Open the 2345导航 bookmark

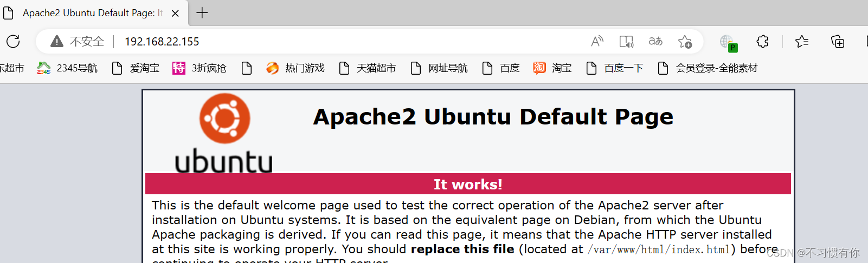click(67, 68)
